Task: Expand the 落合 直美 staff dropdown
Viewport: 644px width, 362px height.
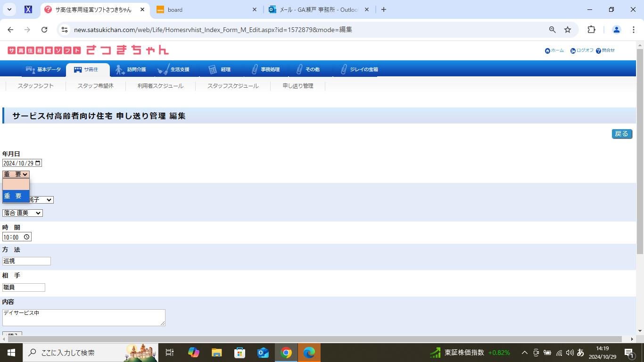Action: click(23, 213)
